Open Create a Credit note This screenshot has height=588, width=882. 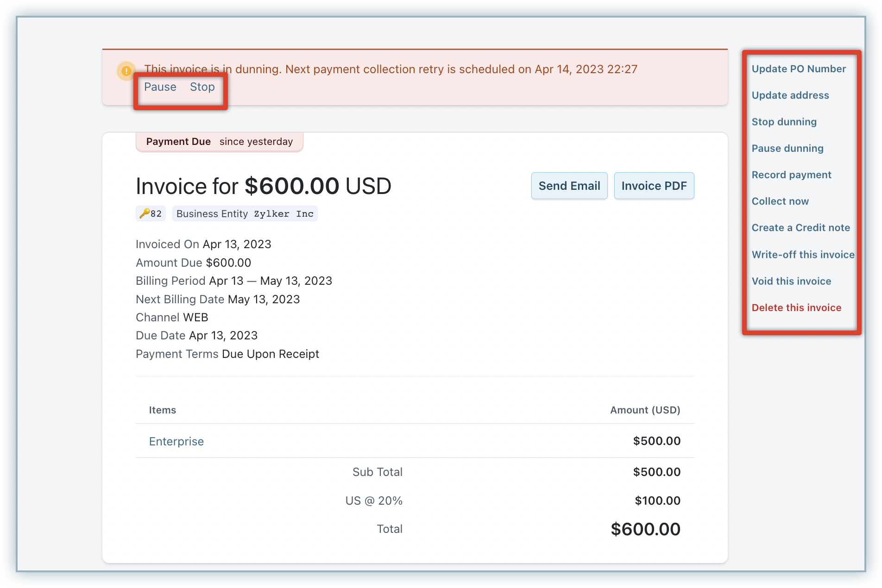pos(800,228)
